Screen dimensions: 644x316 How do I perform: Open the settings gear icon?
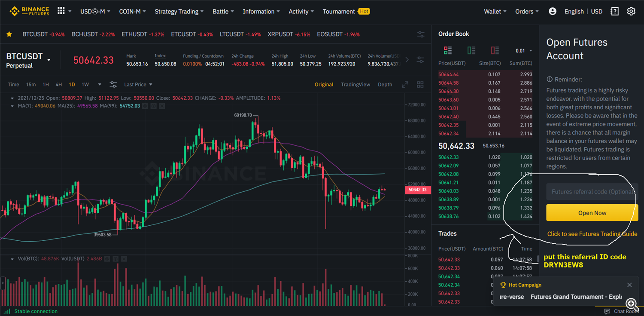[631, 12]
